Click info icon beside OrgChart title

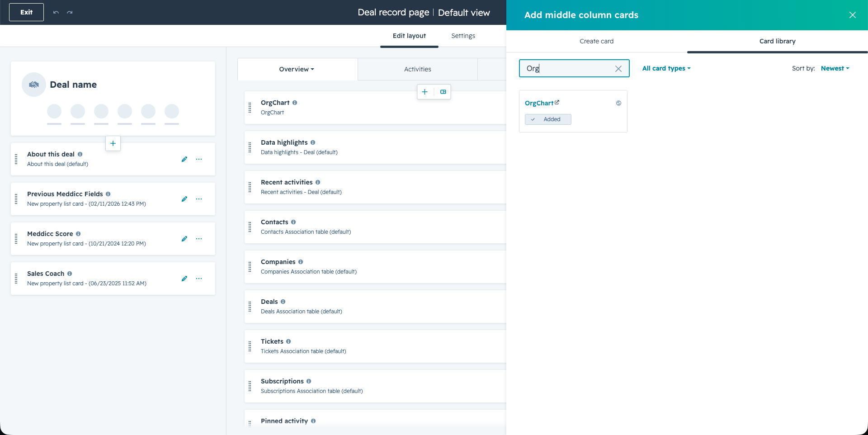tap(295, 103)
